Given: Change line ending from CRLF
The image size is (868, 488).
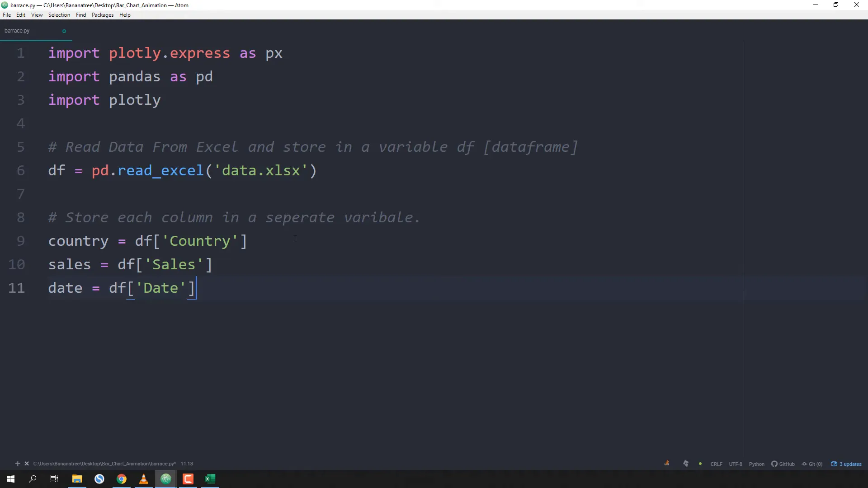Looking at the screenshot, I should coord(716,464).
